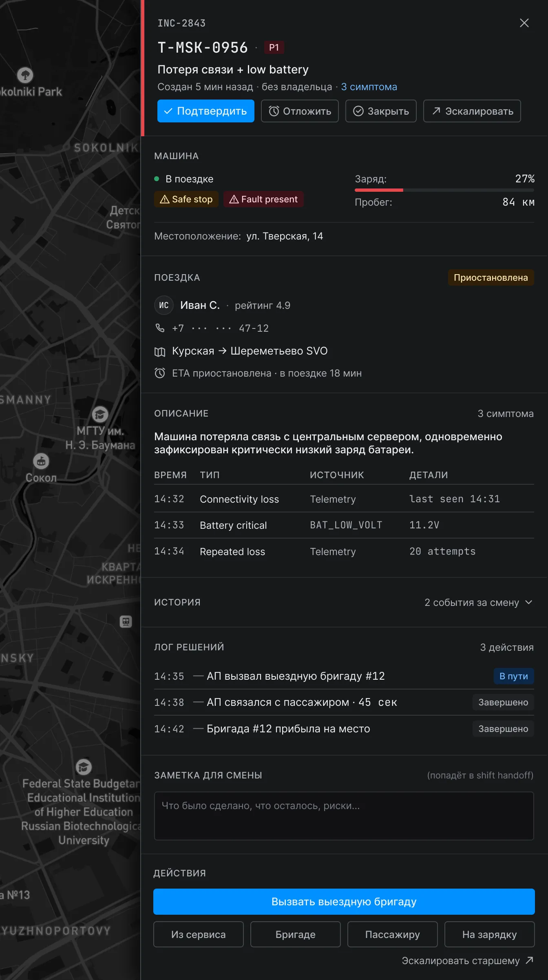Click the Safe stop warning tag
The height and width of the screenshot is (980, 548).
pos(186,199)
